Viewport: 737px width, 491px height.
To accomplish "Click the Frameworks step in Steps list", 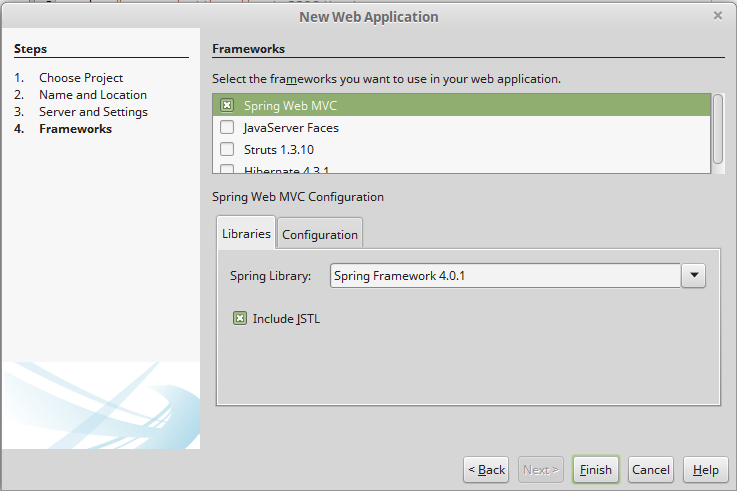I will tap(75, 129).
